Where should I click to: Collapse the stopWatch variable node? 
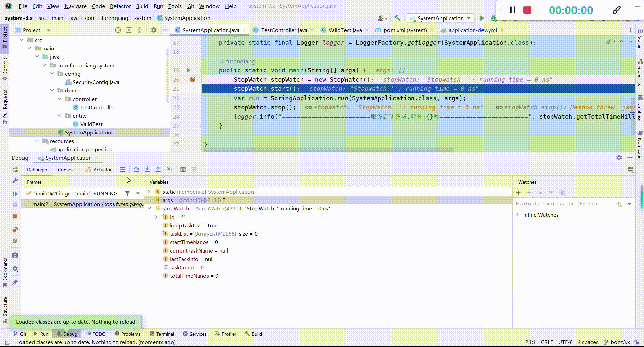tap(149, 208)
